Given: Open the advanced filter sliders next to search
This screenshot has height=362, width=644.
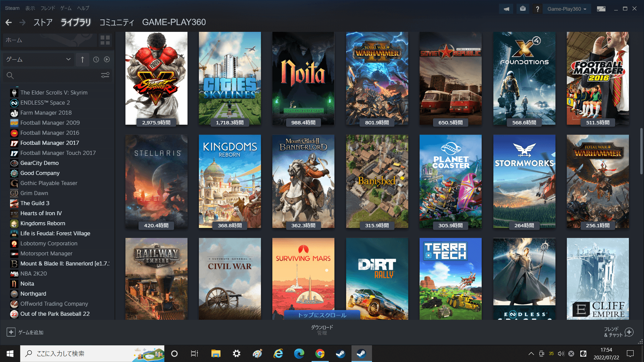Looking at the screenshot, I should pyautogui.click(x=105, y=75).
